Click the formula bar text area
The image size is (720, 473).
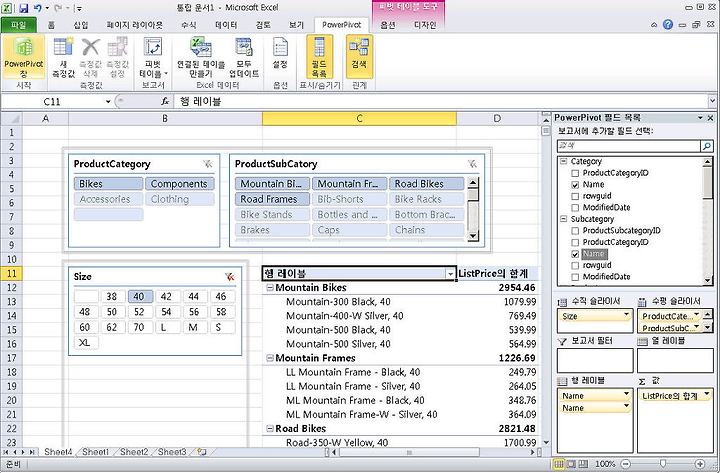[441, 101]
